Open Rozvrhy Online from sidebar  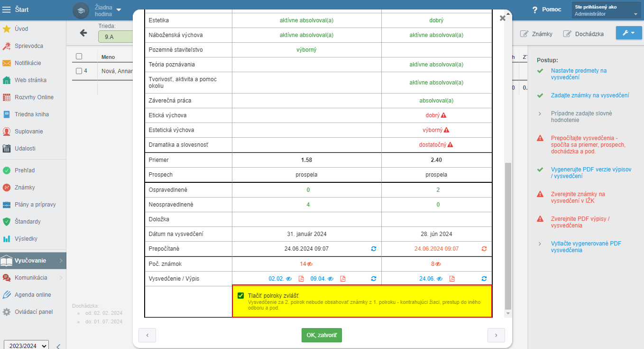[x=34, y=97]
